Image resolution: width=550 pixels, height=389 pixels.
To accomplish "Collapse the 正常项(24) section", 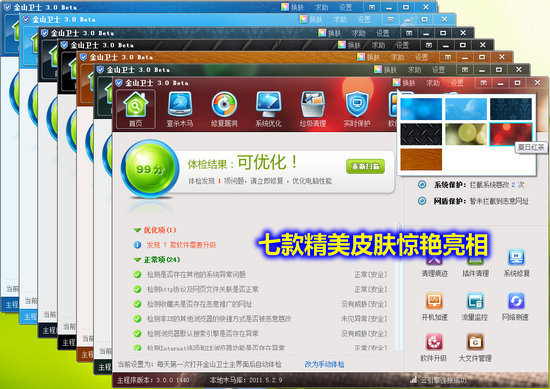I will pos(138,260).
